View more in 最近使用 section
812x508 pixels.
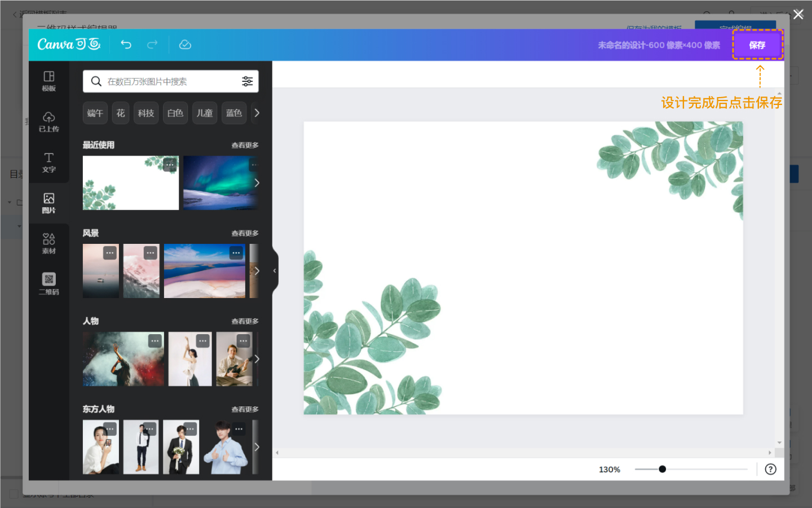[245, 145]
